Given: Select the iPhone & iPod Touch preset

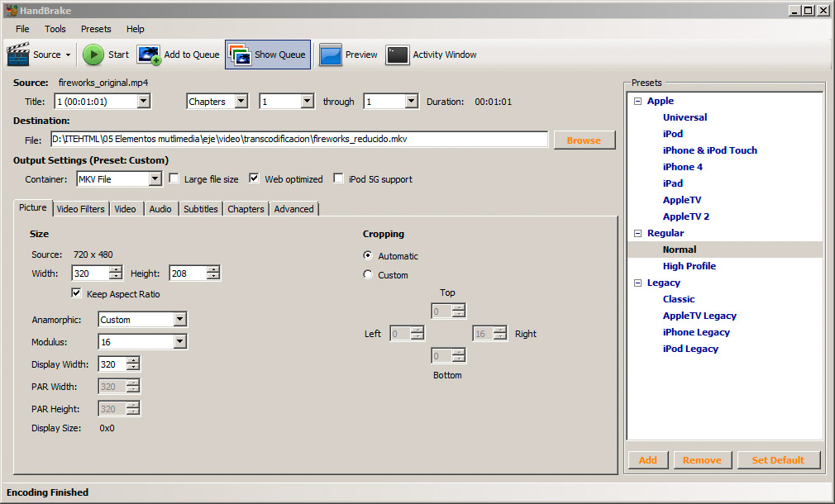Looking at the screenshot, I should (x=710, y=150).
